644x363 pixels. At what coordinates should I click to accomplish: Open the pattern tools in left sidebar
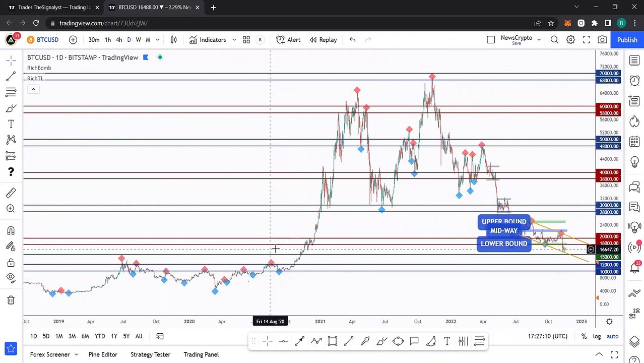point(11,140)
